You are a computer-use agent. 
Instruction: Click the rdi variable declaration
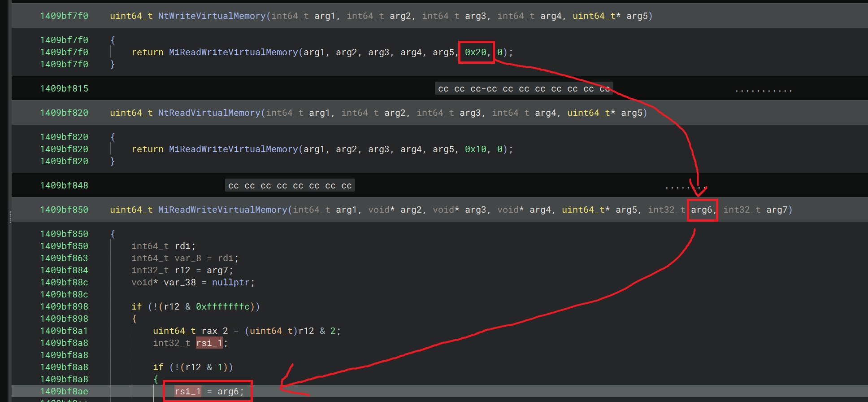click(182, 246)
